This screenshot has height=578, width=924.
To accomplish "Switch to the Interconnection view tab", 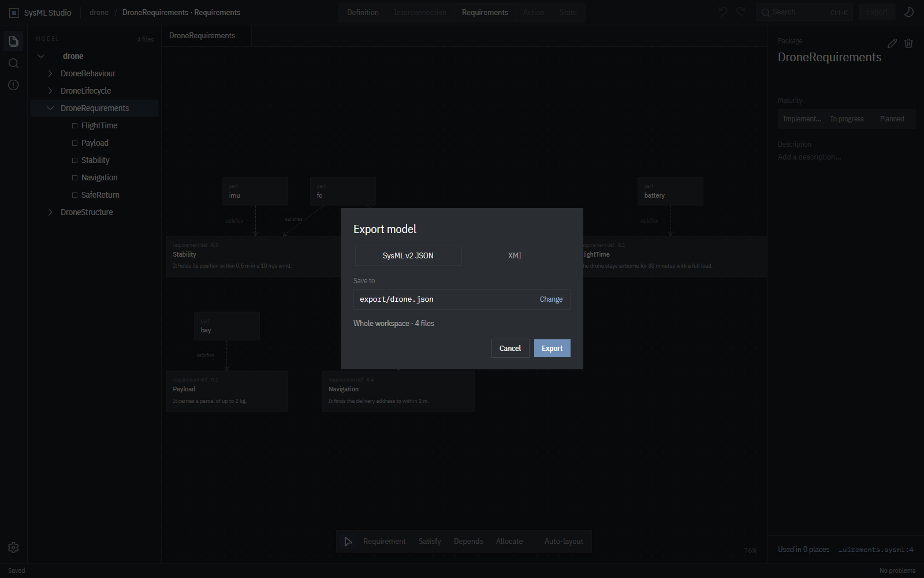I will [x=420, y=12].
